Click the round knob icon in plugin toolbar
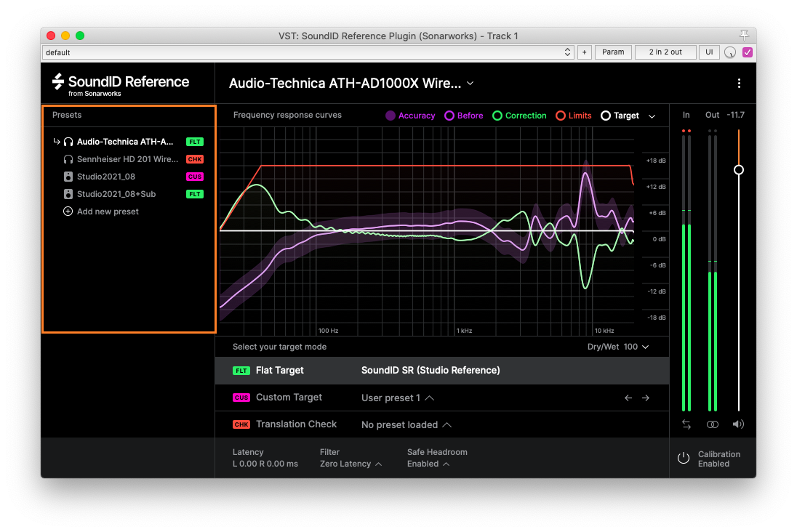 [x=730, y=52]
